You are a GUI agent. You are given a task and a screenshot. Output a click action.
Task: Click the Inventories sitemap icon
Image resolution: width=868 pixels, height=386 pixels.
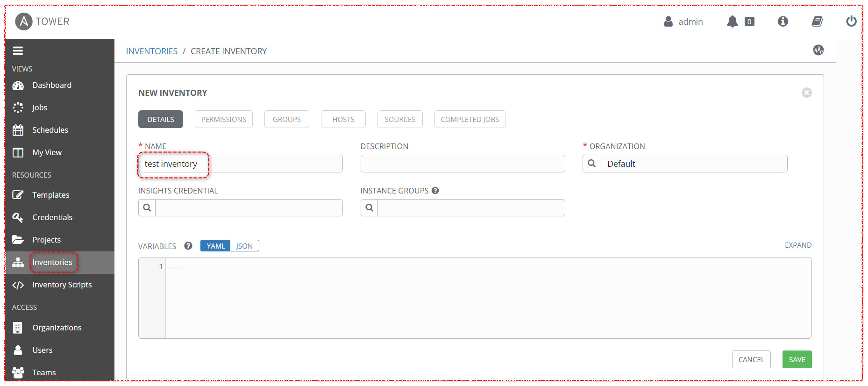[18, 263]
